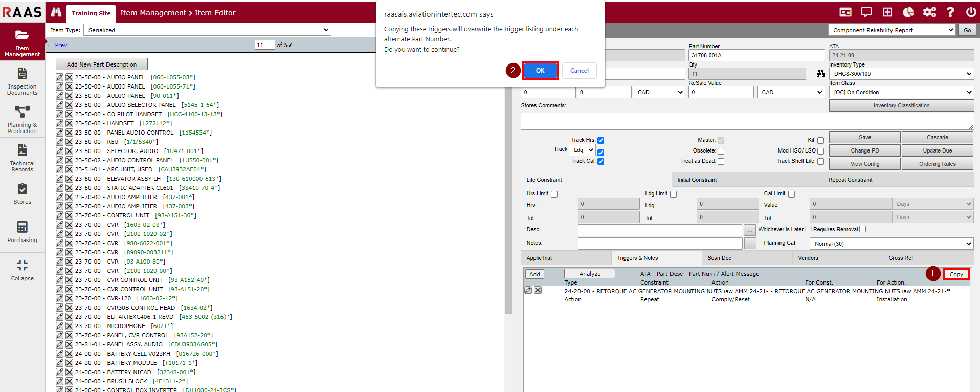Click the Add New Part Description button
Image resolution: width=980 pixels, height=392 pixels.
(101, 64)
